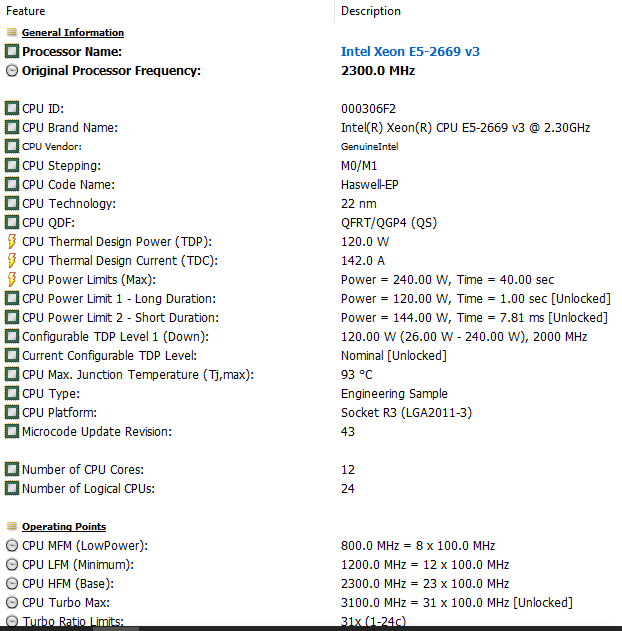Click the chip icon beside CPU Max. Junction Temperature

point(12,374)
